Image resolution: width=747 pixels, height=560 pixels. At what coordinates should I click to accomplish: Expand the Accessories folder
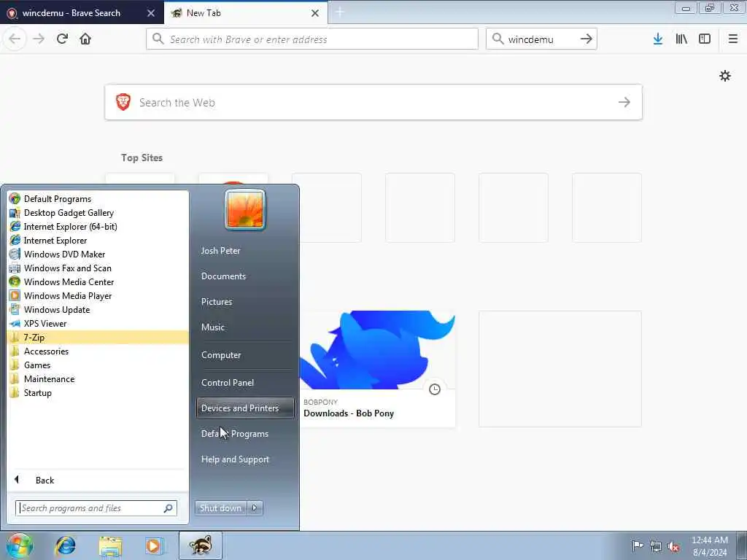(98, 351)
